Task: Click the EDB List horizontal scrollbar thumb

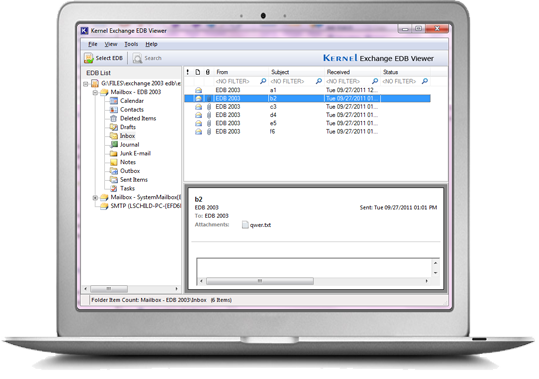Action: click(109, 289)
